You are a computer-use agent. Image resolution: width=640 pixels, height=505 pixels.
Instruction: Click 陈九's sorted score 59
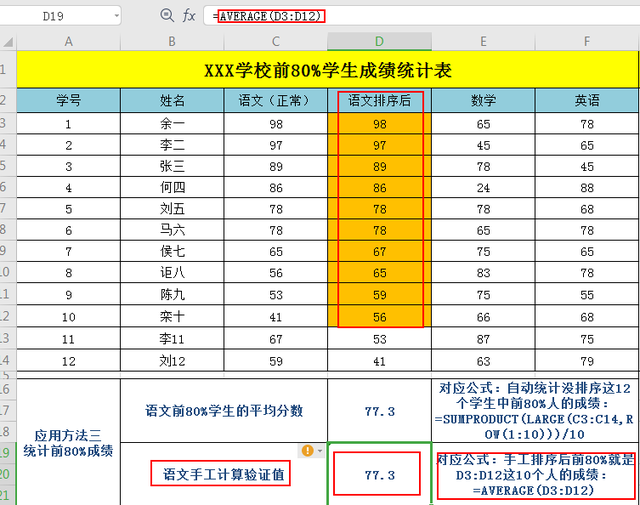(x=379, y=294)
